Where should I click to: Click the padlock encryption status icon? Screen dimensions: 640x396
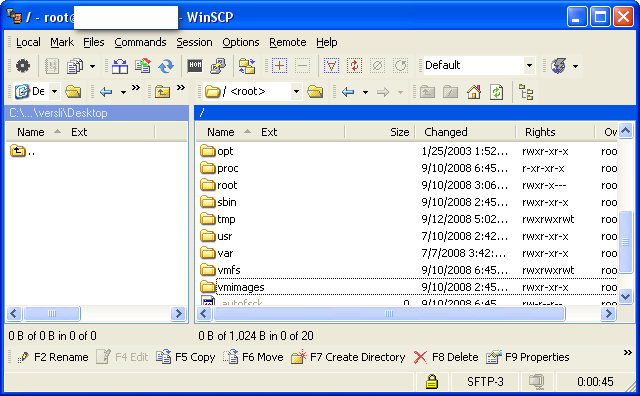(x=431, y=382)
